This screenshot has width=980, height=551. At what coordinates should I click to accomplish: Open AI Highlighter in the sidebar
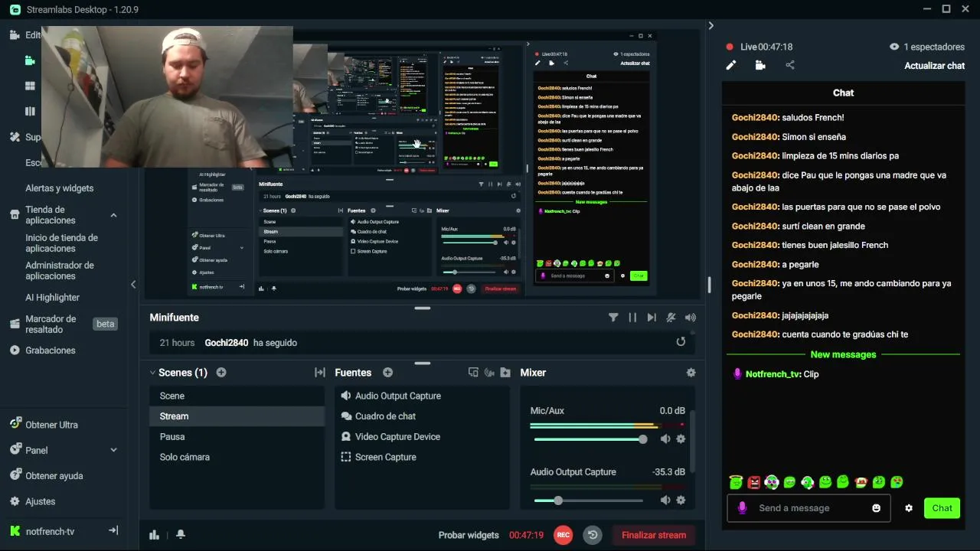(x=53, y=298)
